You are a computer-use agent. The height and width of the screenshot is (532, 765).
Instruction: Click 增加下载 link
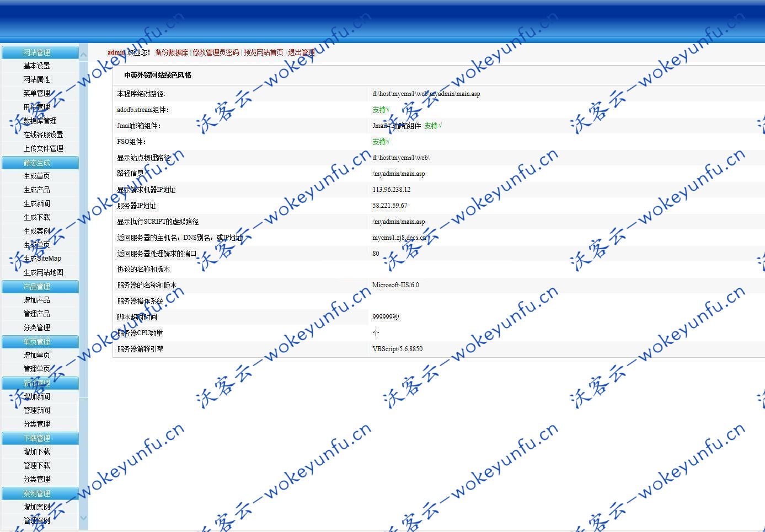(36, 452)
